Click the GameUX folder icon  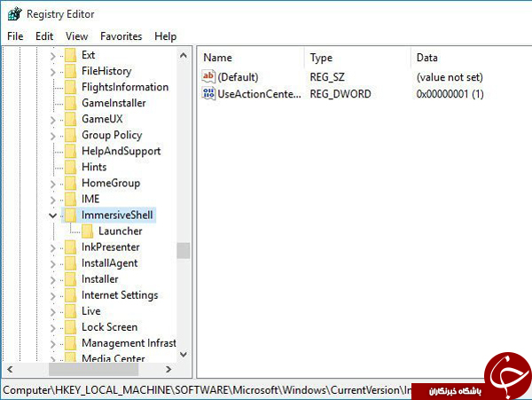click(70, 119)
